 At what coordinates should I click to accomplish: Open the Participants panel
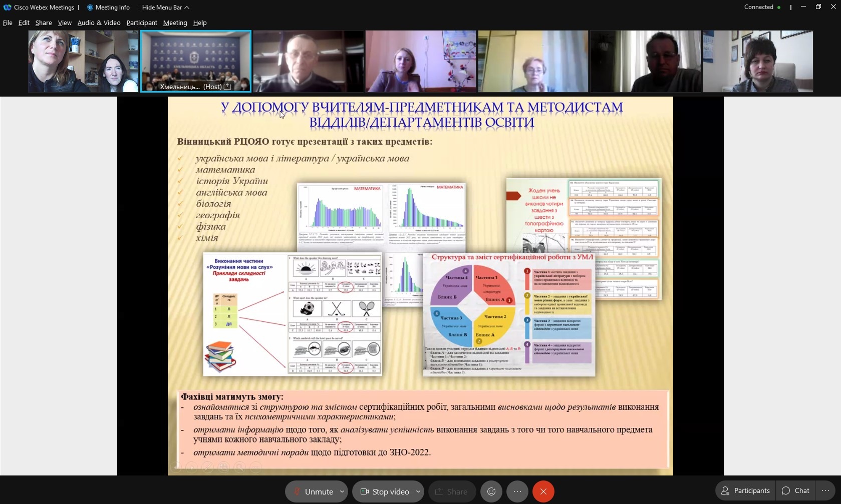745,490
